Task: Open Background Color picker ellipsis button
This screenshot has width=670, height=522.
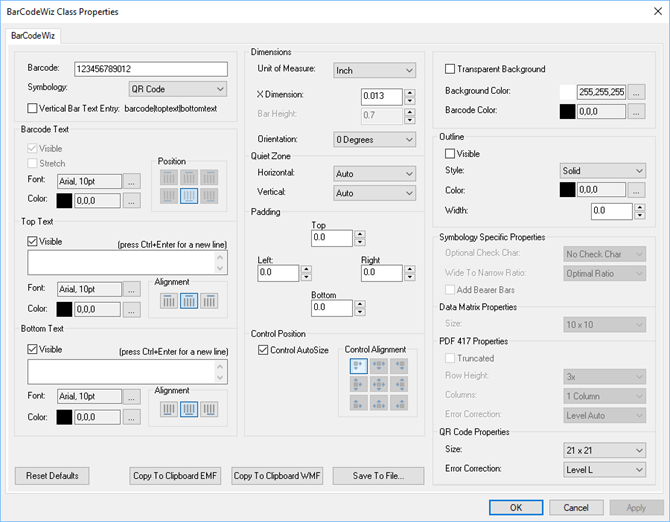Action: pos(636,92)
